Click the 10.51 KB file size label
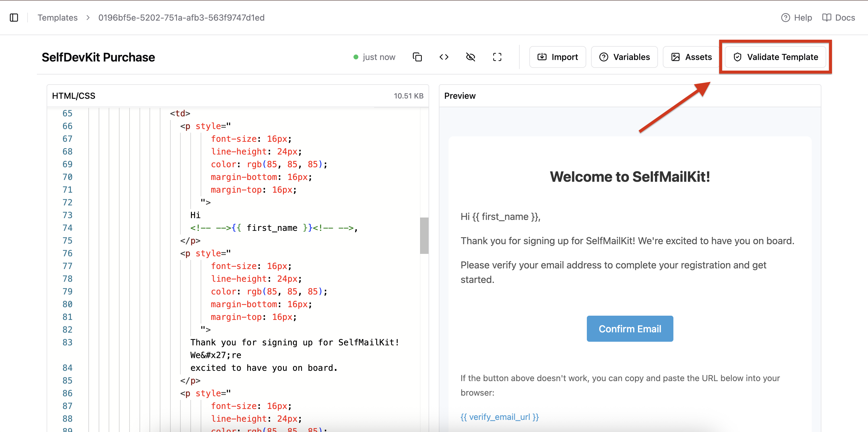Screen dimensions: 868x432 408,96
